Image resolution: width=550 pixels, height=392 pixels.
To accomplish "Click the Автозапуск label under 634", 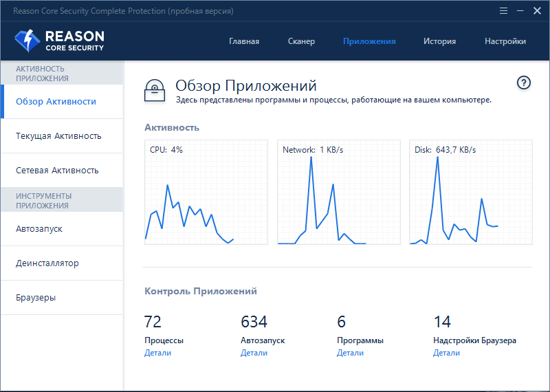I will click(x=263, y=340).
